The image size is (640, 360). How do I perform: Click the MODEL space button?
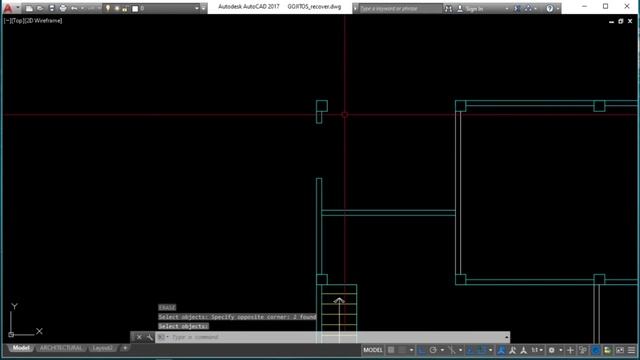point(373,350)
